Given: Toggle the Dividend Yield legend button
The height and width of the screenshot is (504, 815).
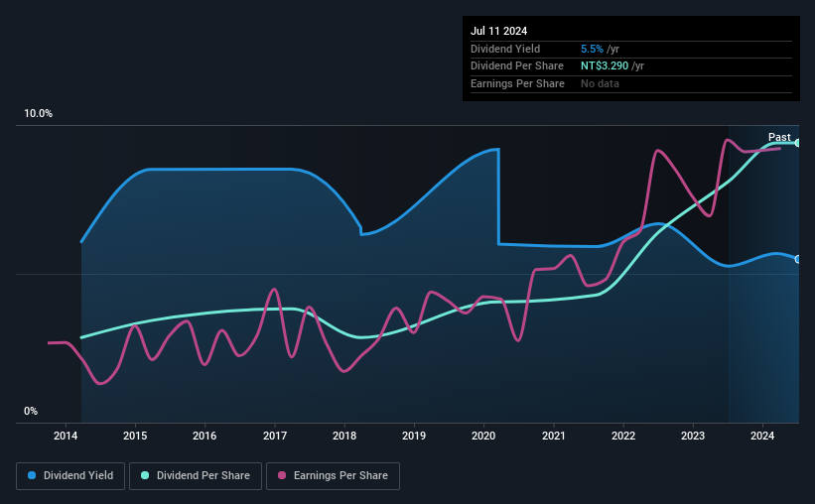Looking at the screenshot, I should [70, 475].
